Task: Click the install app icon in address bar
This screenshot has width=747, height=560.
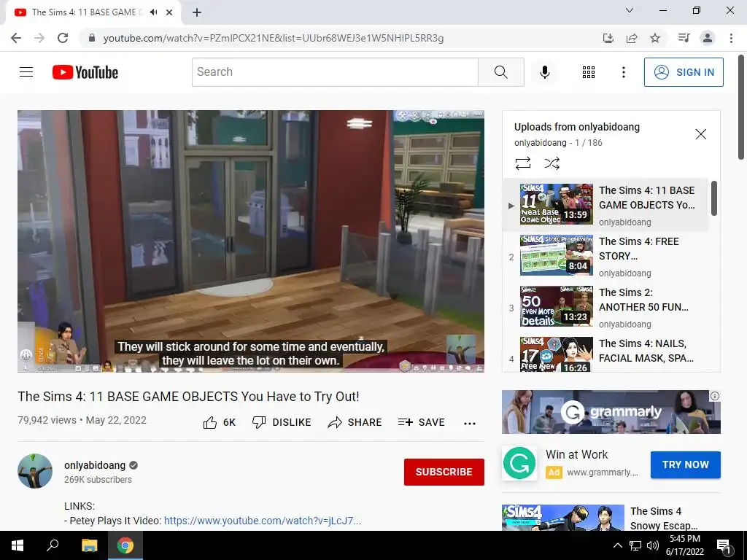Action: [x=608, y=38]
